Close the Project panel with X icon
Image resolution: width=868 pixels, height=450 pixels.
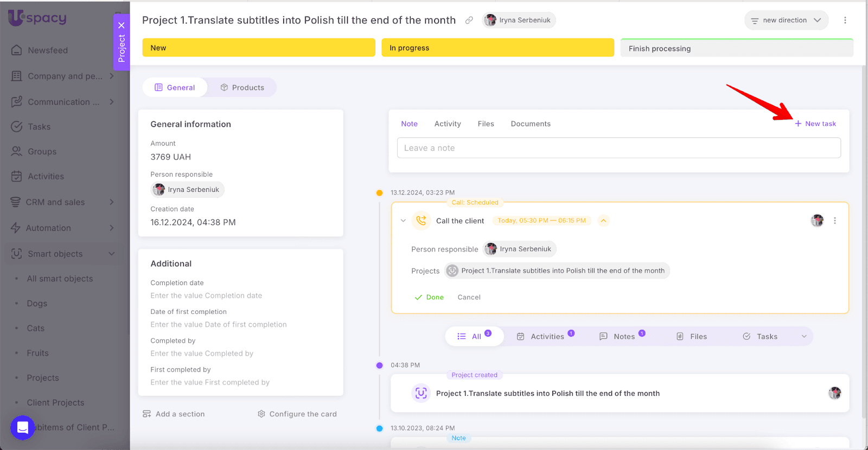tap(122, 25)
